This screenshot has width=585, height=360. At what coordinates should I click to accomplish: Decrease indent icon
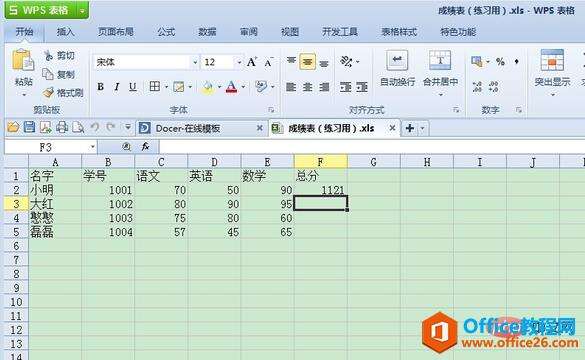point(345,87)
